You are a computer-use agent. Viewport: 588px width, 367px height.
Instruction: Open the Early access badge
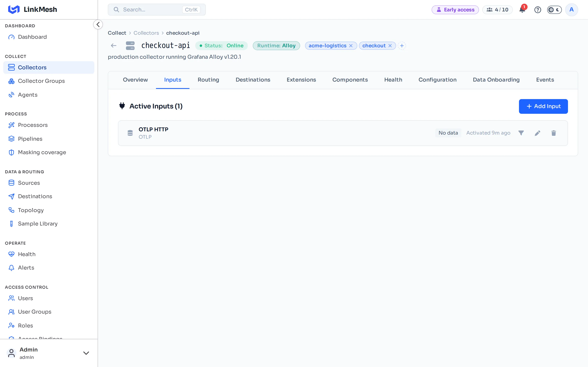click(455, 10)
